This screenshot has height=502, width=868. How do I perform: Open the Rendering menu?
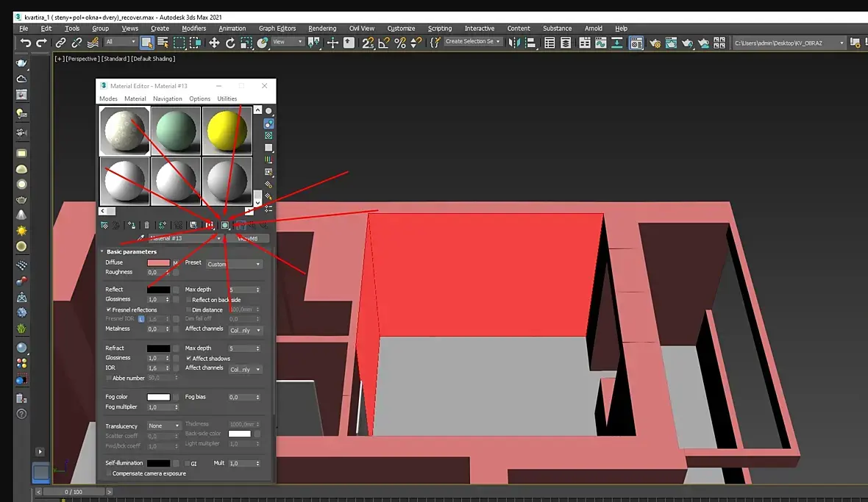pyautogui.click(x=321, y=29)
